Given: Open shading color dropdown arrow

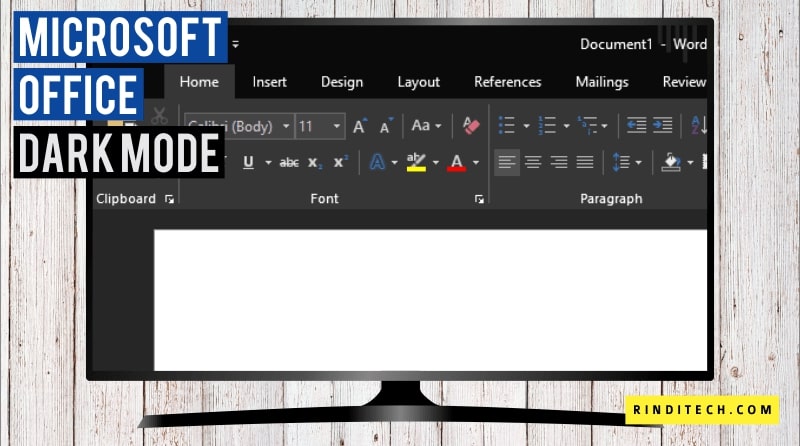Looking at the screenshot, I should (690, 163).
